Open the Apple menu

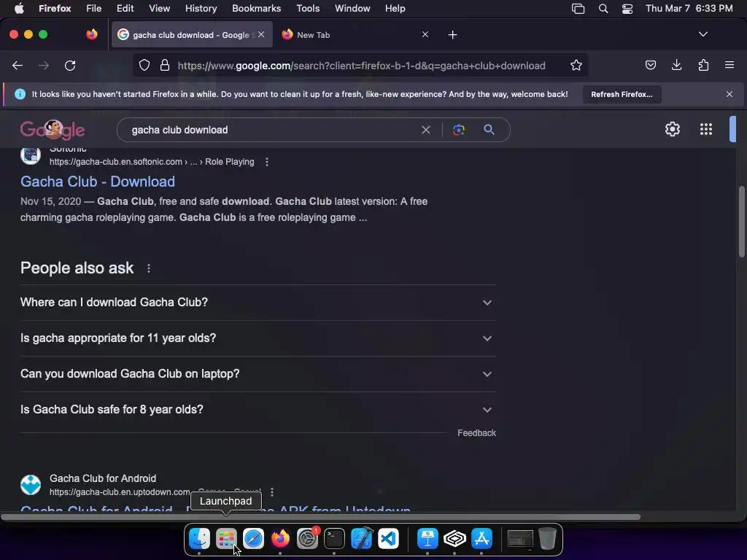(18, 9)
